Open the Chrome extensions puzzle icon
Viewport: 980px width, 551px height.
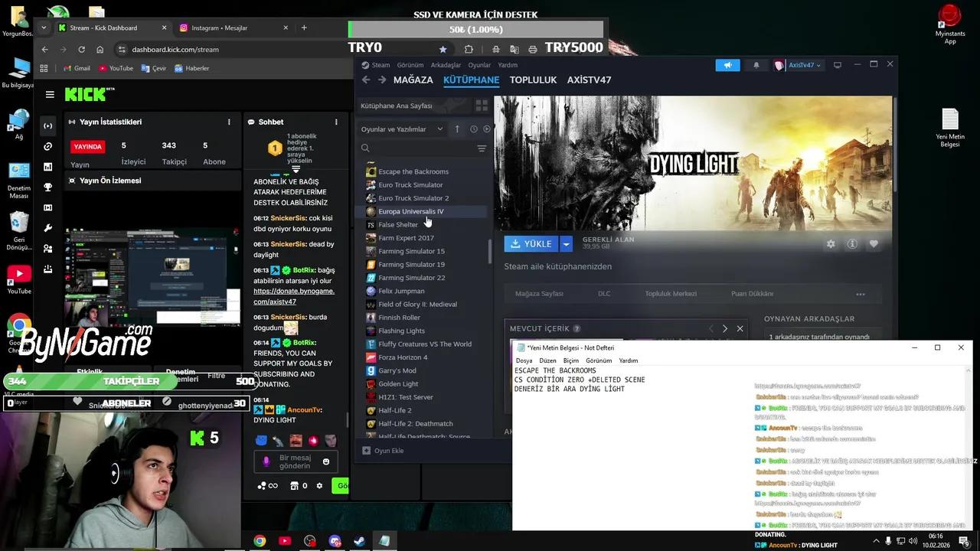(469, 49)
